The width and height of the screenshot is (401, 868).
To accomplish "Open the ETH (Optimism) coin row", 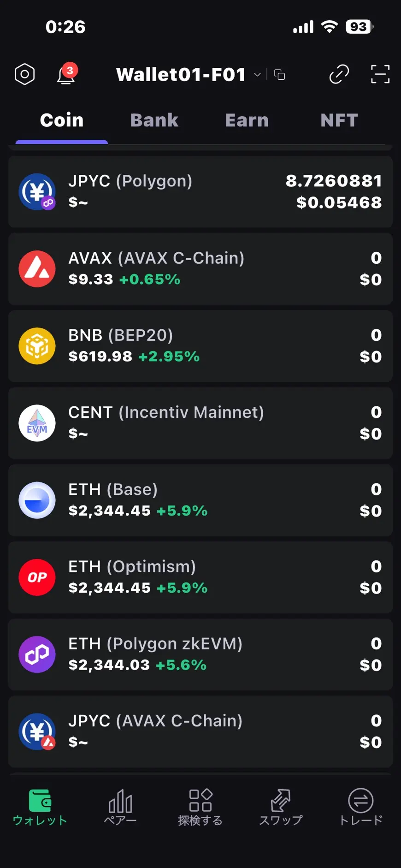I will 200,577.
